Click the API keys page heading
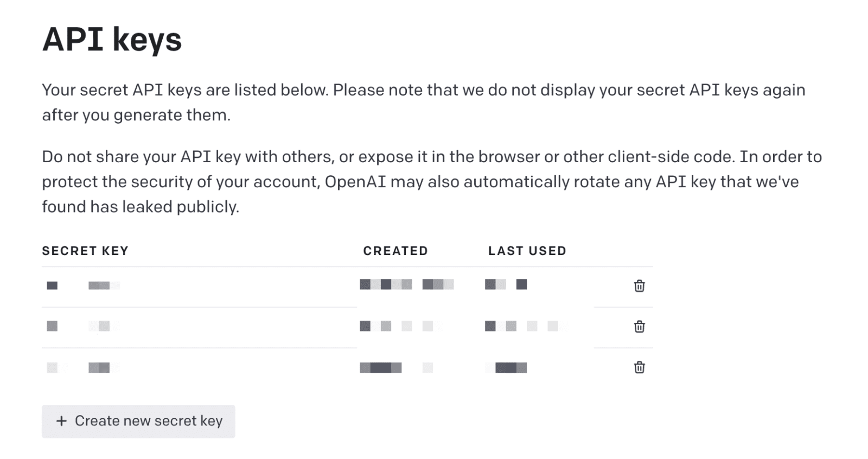 click(x=112, y=40)
